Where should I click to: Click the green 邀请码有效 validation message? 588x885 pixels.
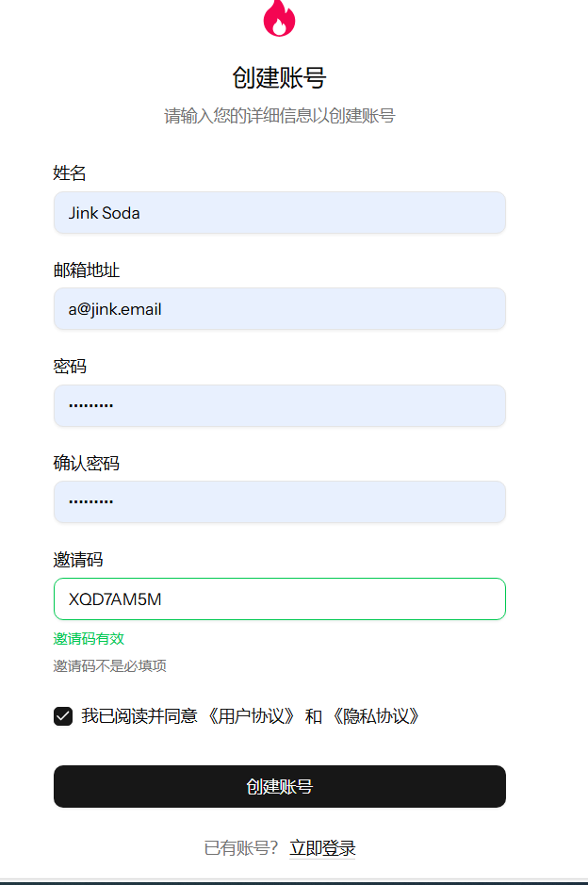tap(89, 638)
